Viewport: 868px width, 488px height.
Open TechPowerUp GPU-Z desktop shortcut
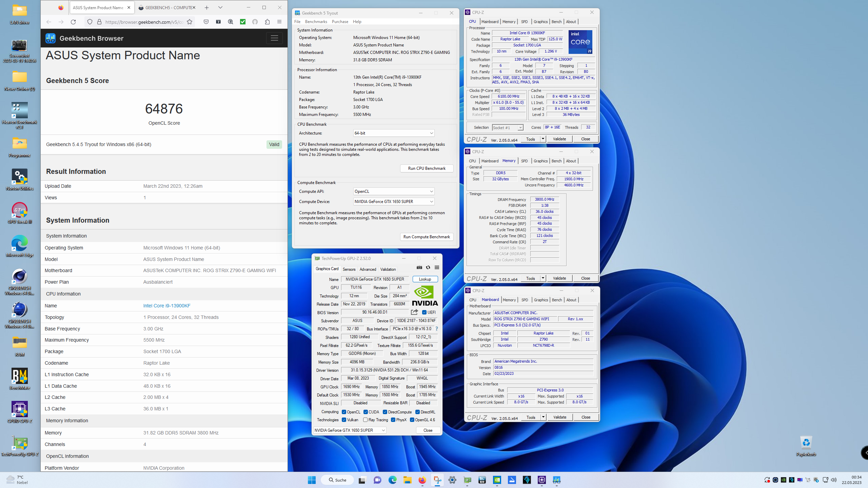coord(19,445)
